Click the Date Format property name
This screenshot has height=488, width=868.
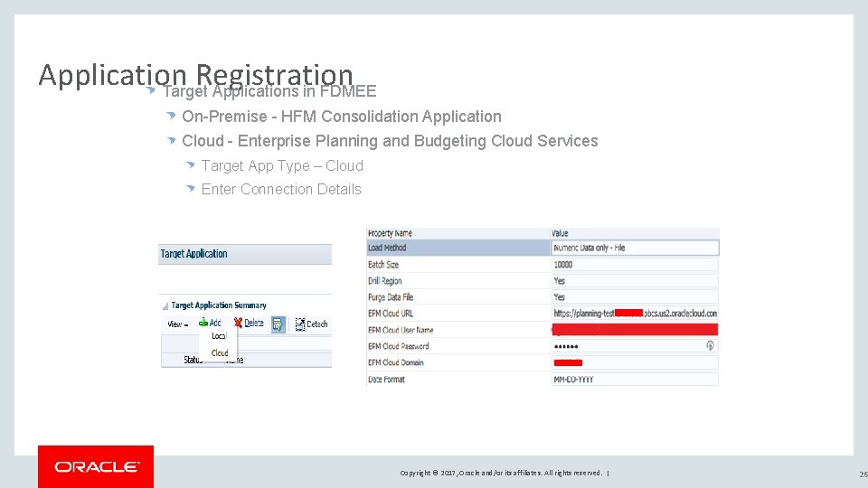(x=386, y=379)
